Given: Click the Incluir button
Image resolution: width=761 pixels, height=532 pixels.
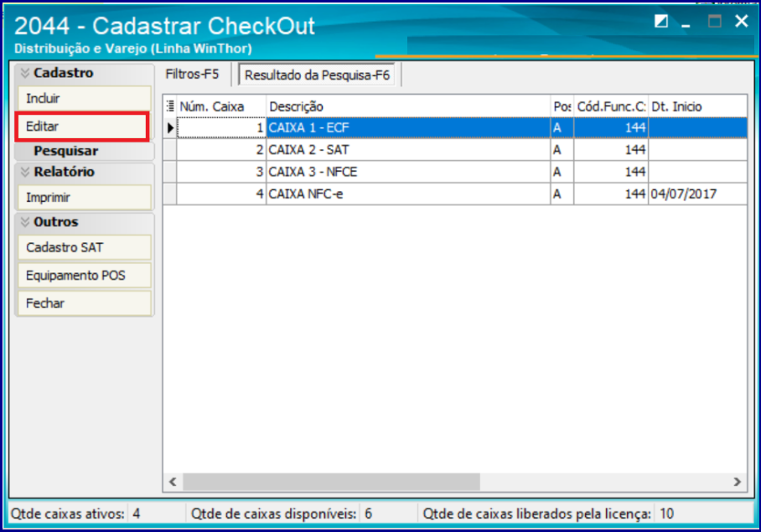Looking at the screenshot, I should tap(83, 99).
